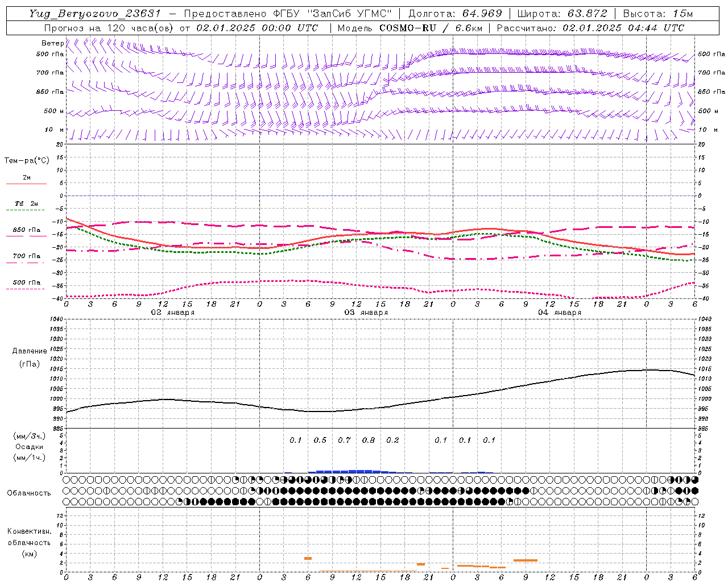Click the Конвективн. label
The height and width of the screenshot is (582, 728).
tap(29, 531)
